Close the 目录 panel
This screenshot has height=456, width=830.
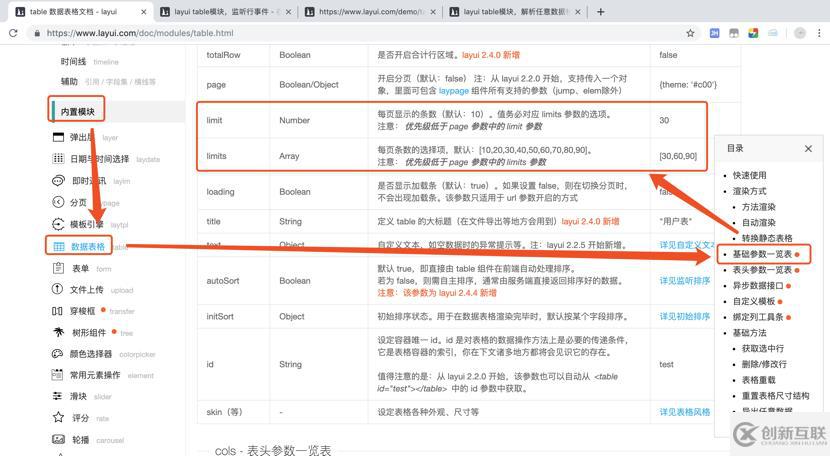[808, 148]
